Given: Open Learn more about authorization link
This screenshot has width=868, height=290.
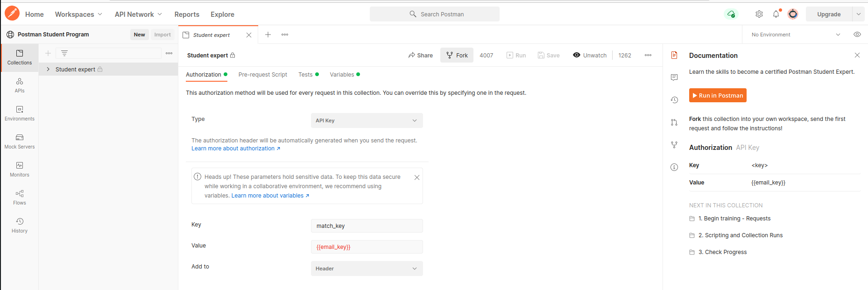Looking at the screenshot, I should coord(236,149).
